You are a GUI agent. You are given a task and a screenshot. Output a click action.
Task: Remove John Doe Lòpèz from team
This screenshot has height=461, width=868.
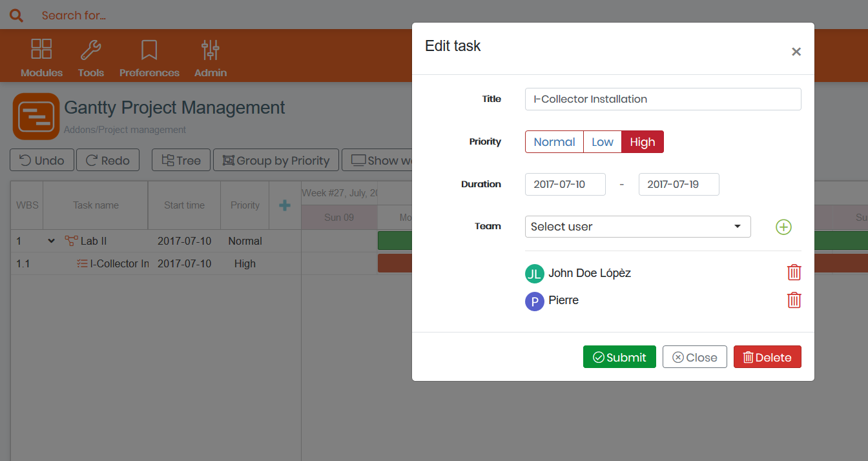794,272
